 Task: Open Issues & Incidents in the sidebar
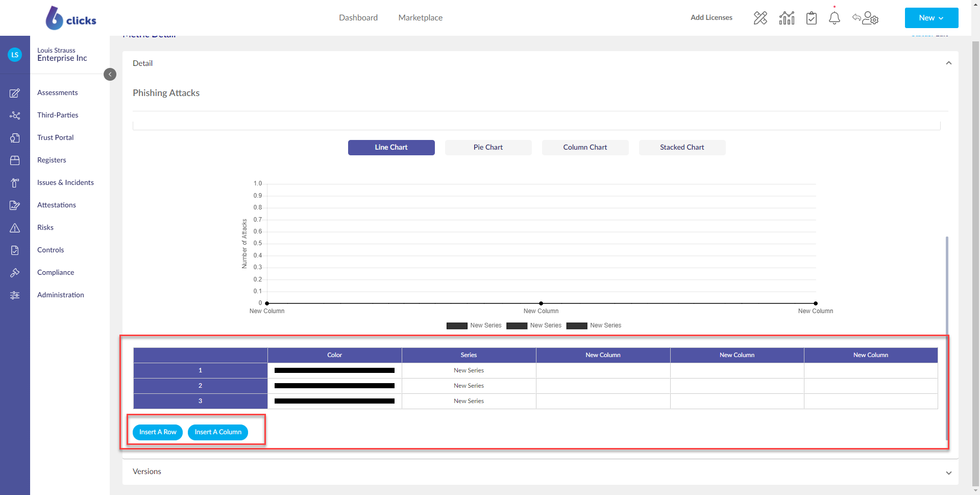65,183
